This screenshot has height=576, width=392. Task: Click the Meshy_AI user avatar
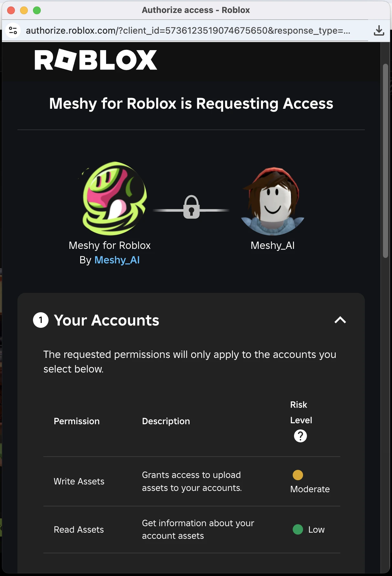[273, 201]
